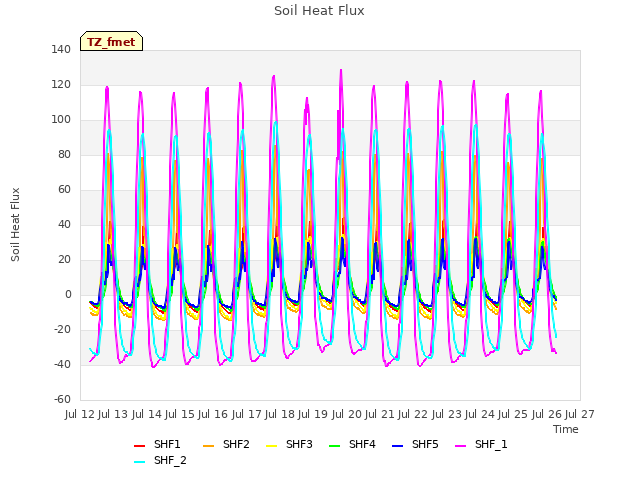The image size is (640, 480).
Task: Click the SHF2 orange legend swatch
Action: 209,446
